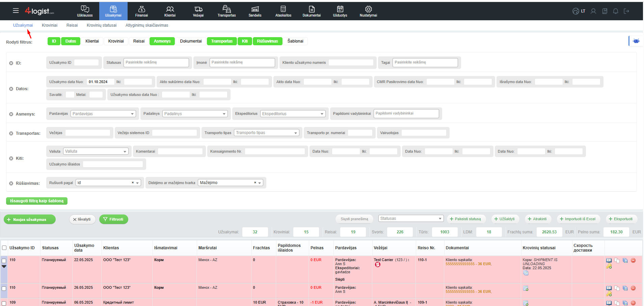
Task: Open Nustatymai settings gear
Action: click(368, 11)
